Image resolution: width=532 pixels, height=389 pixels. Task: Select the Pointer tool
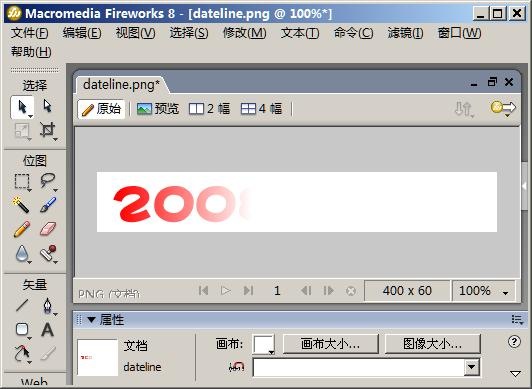pyautogui.click(x=22, y=107)
